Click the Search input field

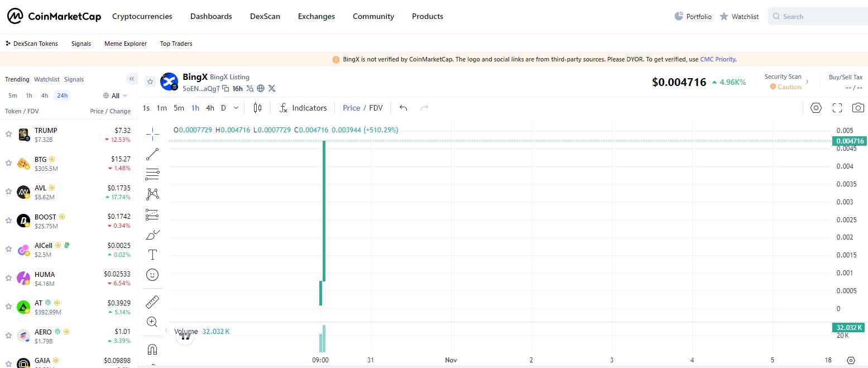click(x=821, y=17)
